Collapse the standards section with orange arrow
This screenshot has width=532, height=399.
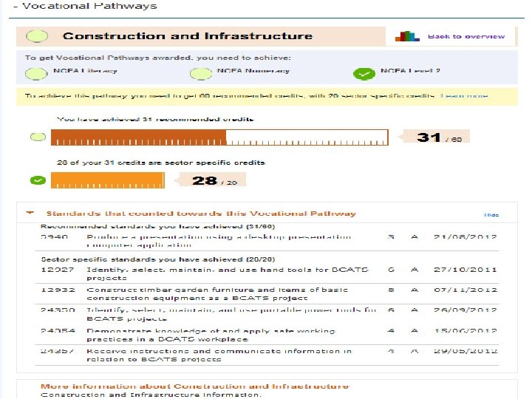tap(30, 213)
